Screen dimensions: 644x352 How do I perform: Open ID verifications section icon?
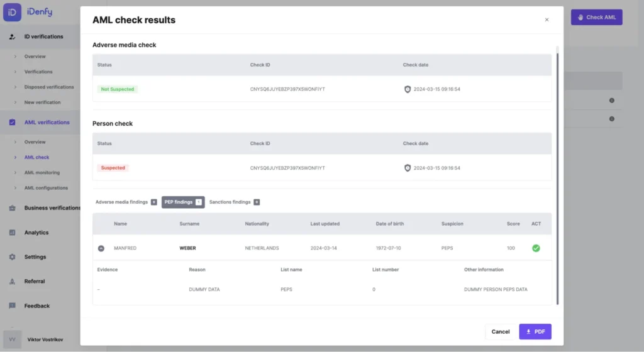[13, 36]
